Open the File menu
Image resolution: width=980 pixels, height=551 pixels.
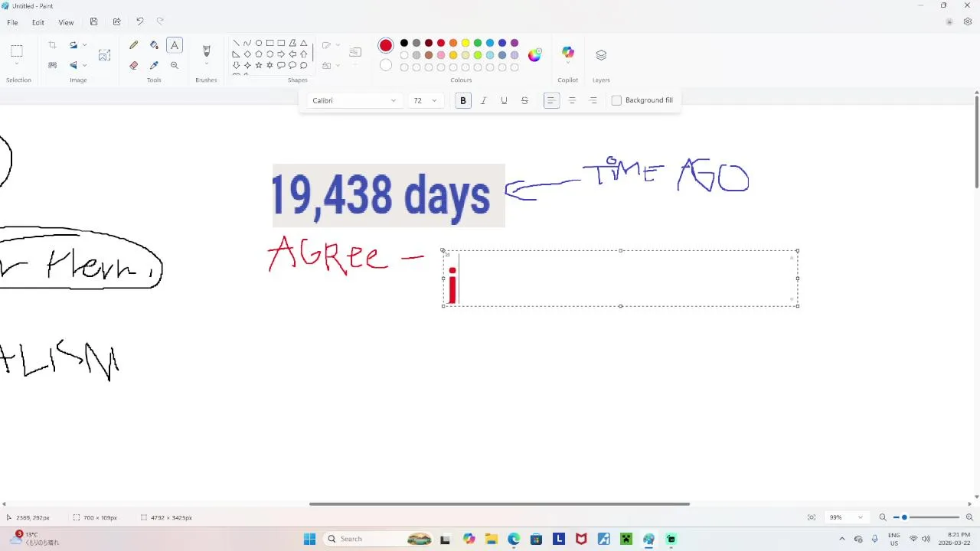(12, 22)
